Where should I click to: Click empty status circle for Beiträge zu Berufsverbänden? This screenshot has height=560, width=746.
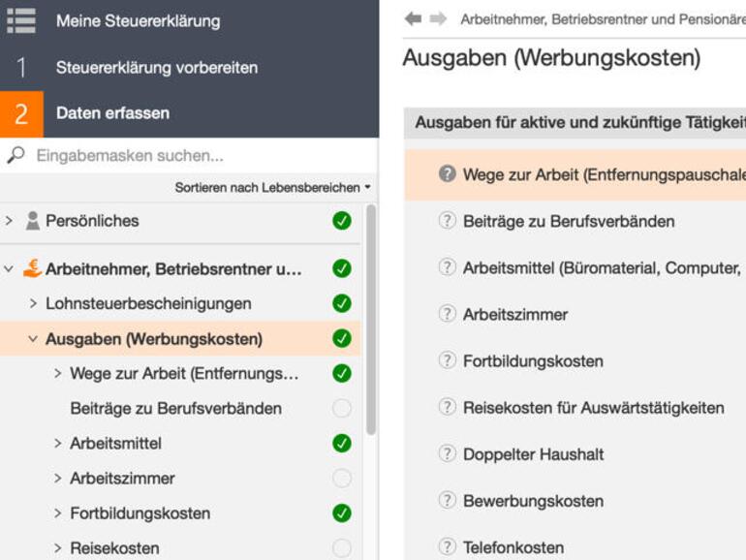[x=341, y=409]
